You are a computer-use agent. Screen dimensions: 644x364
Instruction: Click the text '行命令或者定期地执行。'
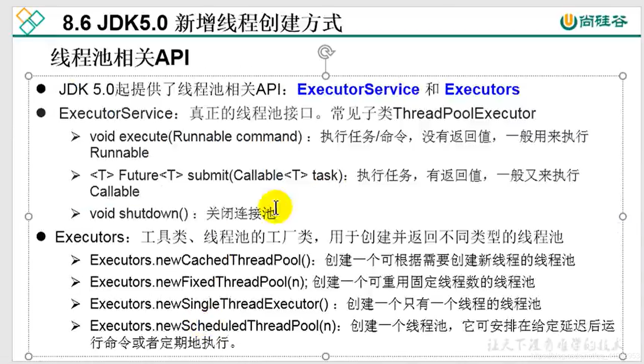click(x=163, y=343)
